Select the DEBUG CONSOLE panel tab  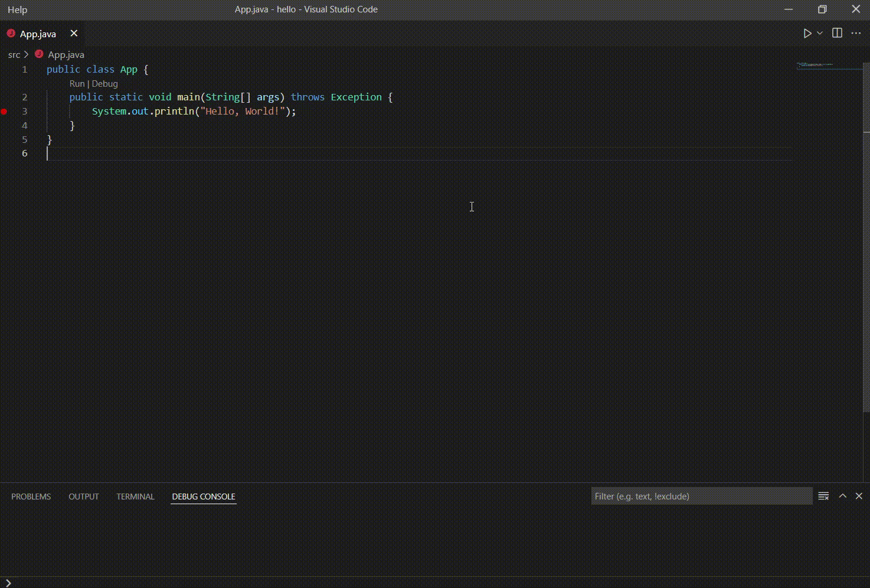pyautogui.click(x=204, y=496)
